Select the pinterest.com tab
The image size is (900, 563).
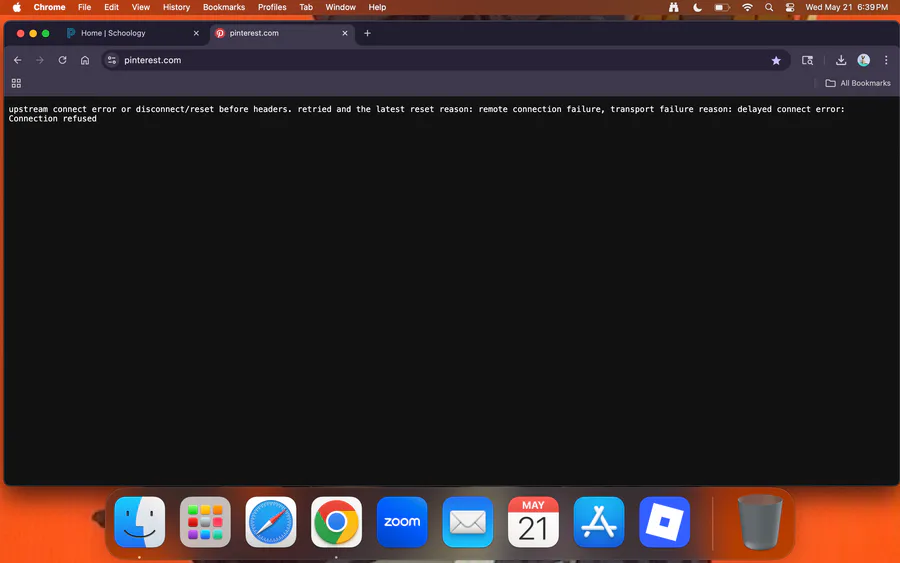[281, 33]
